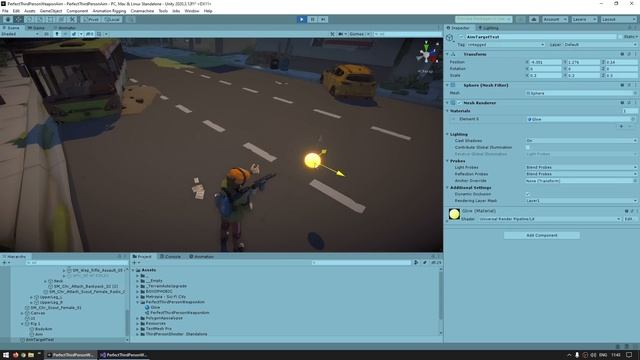This screenshot has height=360, width=640.
Task: Open File Explorer from the taskbar
Action: click(31, 355)
